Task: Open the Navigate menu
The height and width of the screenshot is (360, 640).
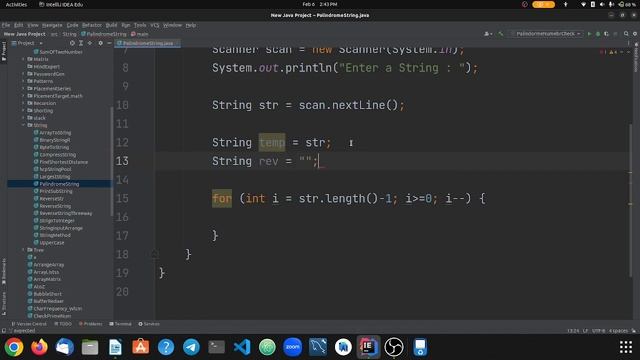Action: (x=52, y=25)
